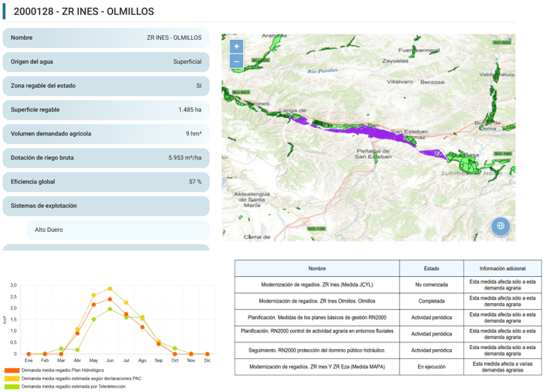Click the Superficie regable info row
Image resolution: width=543 pixels, height=392 pixels.
point(107,110)
